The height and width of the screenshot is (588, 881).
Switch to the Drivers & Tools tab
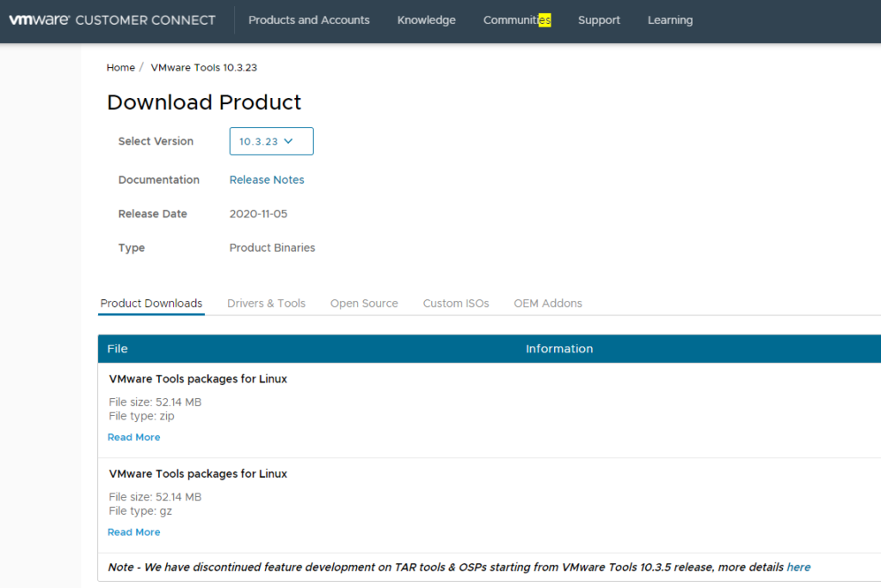[x=267, y=303]
